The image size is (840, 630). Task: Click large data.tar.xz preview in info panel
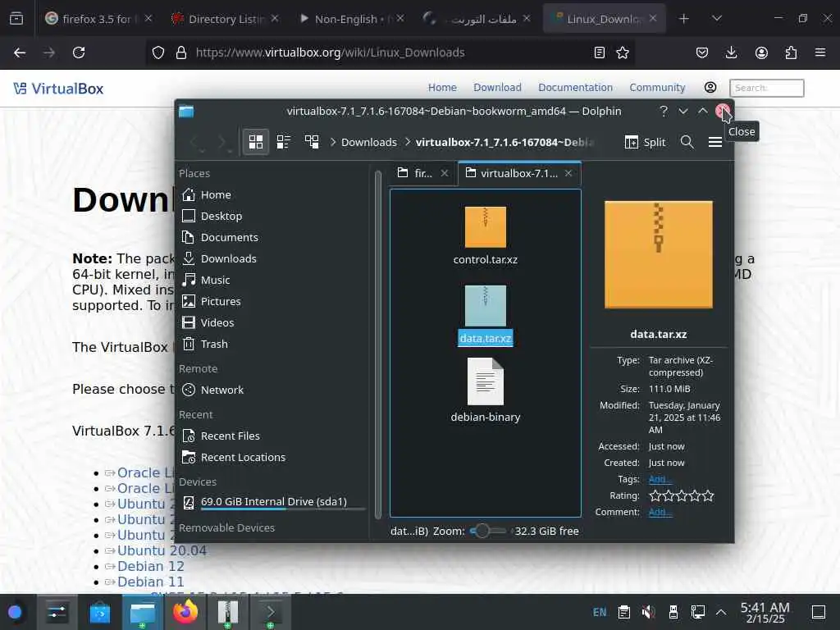coord(659,254)
